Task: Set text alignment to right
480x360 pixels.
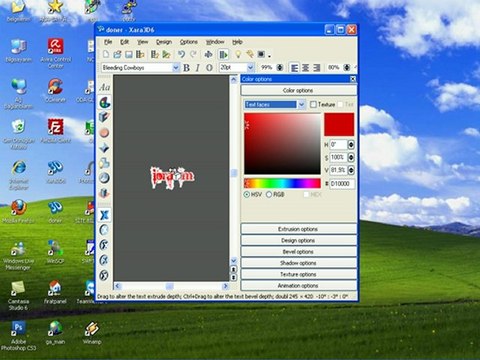Action: tap(317, 68)
